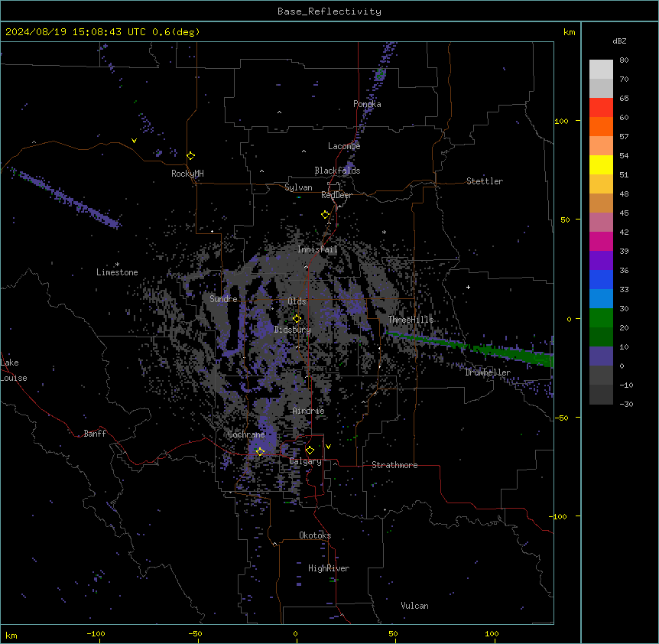Image resolution: width=659 pixels, height=644 pixels.
Task: Click the yellow diamond marker below Cochrane
Action: [x=260, y=452]
